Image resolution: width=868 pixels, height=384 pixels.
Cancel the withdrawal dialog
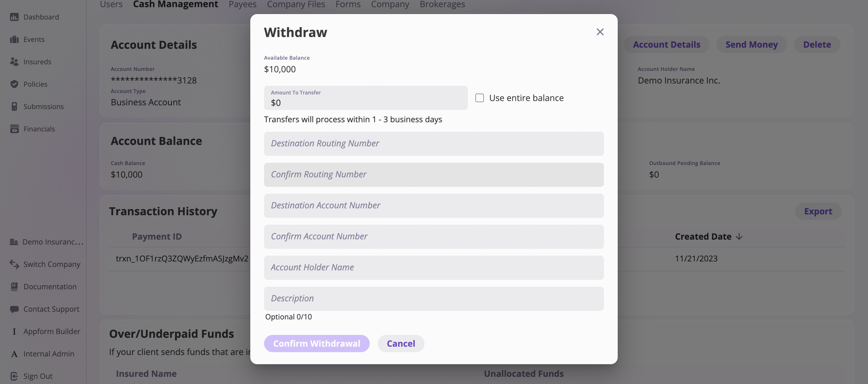click(401, 343)
